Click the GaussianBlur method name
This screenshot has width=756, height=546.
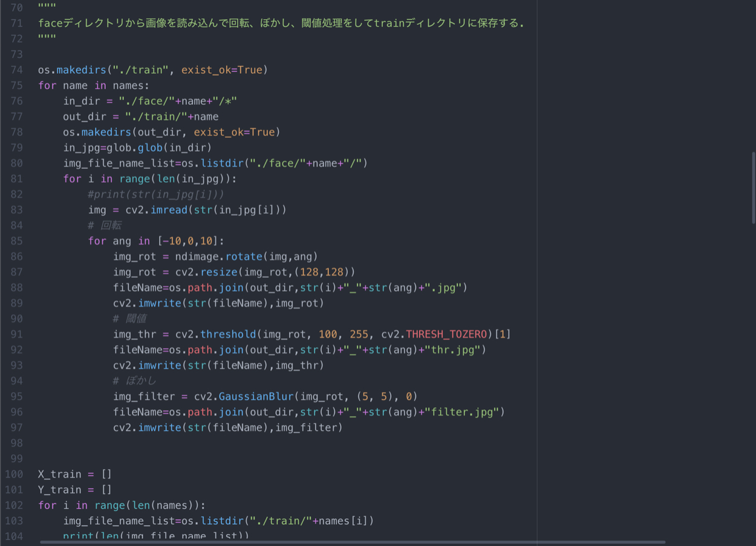[256, 396]
